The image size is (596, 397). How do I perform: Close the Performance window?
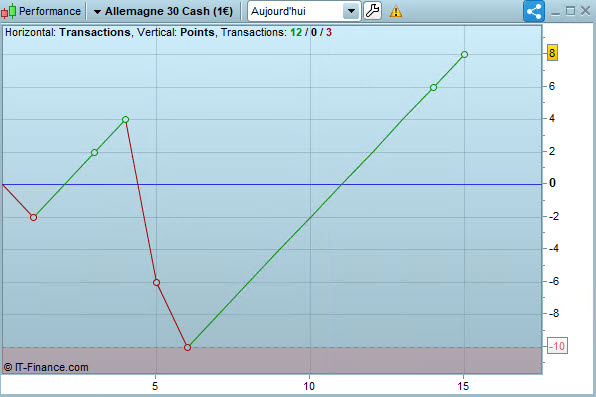(x=585, y=11)
